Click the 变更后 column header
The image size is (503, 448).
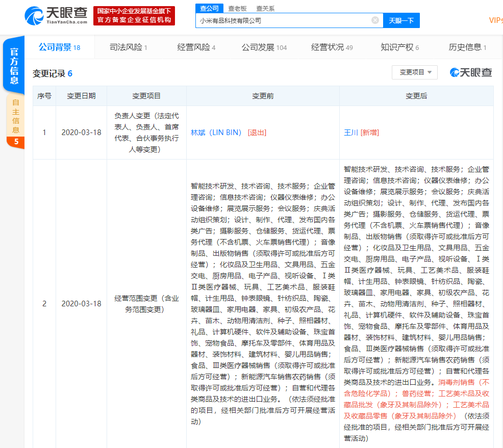click(x=416, y=96)
